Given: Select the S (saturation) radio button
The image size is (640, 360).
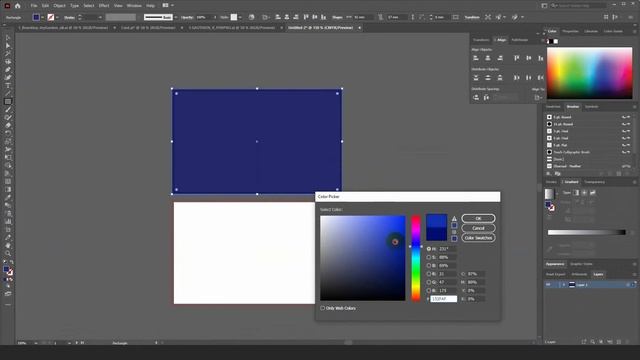Looking at the screenshot, I should click(x=429, y=257).
